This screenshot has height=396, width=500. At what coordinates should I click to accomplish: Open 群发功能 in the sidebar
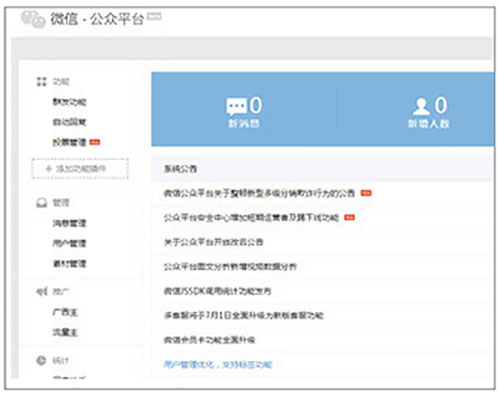tap(69, 102)
